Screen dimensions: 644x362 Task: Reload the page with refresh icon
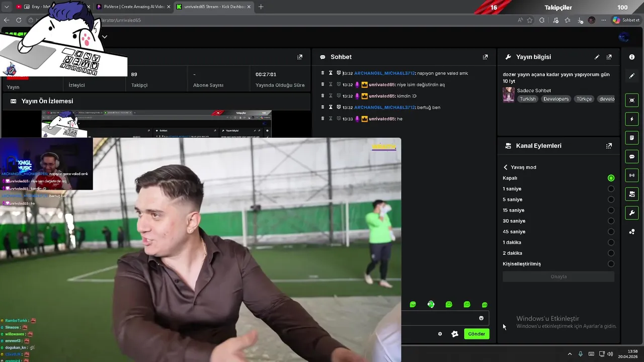pos(19,20)
